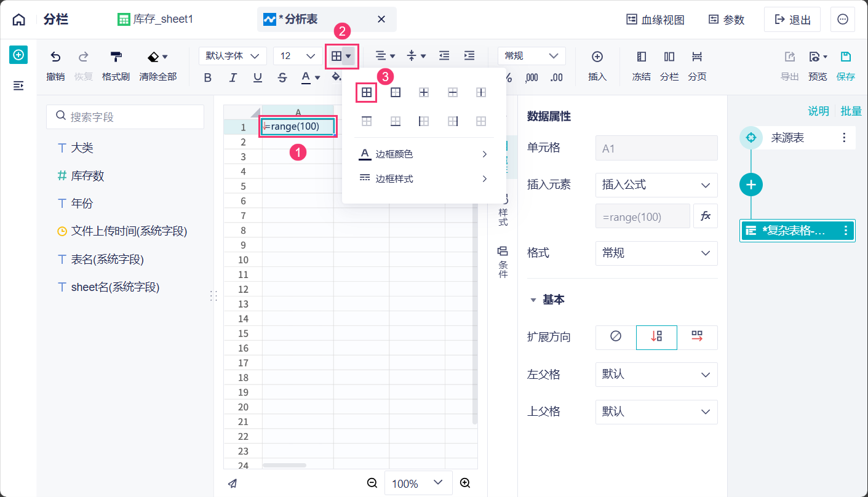Set expand direction to none
868x497 pixels.
click(x=616, y=337)
